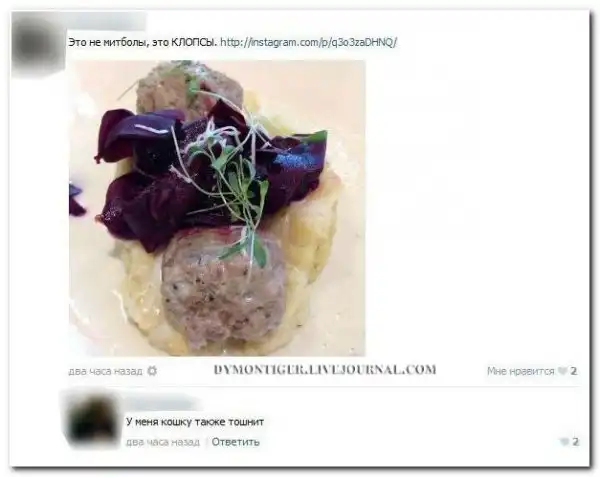
Task: Like the comment via its heart icon
Action: click(564, 442)
